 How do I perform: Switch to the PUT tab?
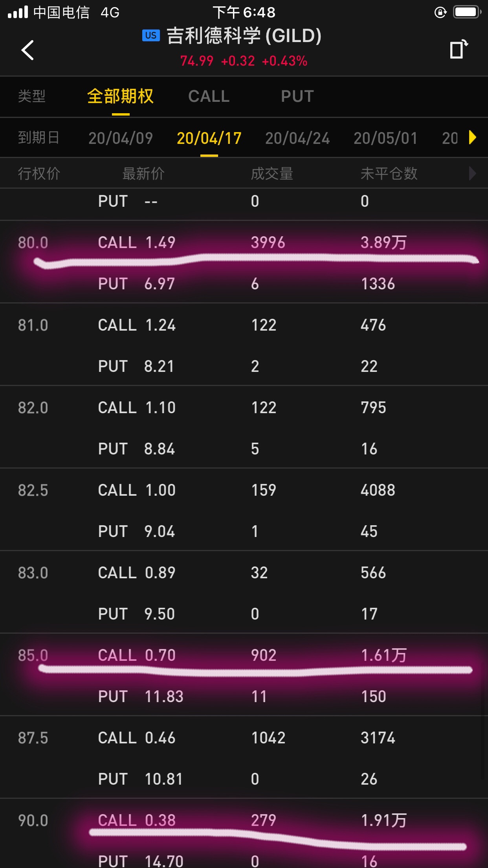pyautogui.click(x=297, y=96)
